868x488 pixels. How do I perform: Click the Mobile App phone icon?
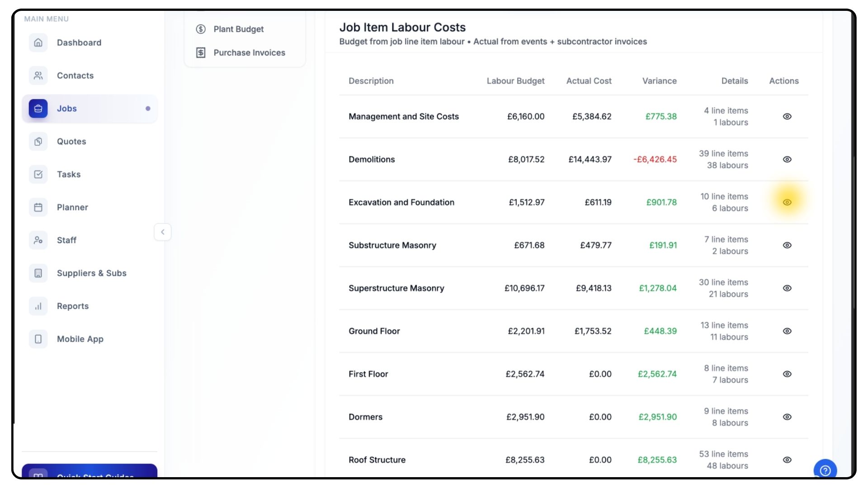point(38,339)
